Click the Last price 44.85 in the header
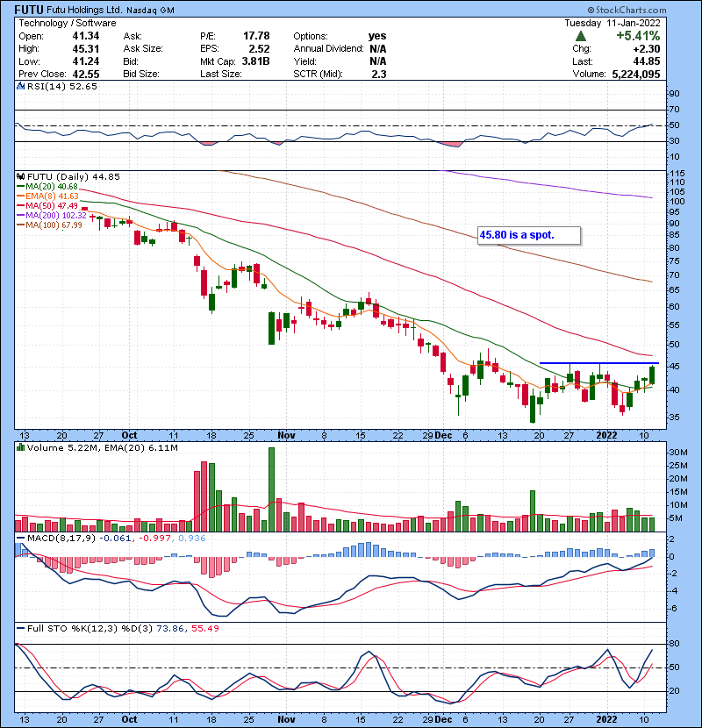 (x=646, y=61)
